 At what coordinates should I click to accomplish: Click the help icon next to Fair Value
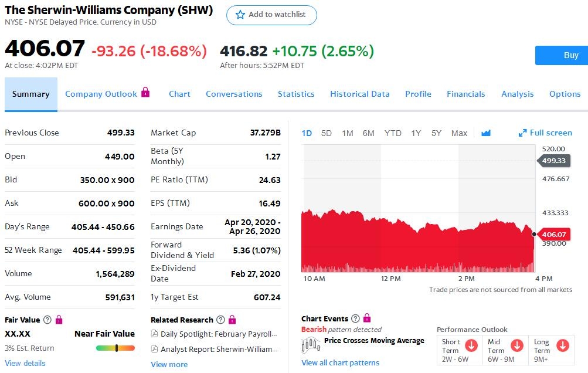[x=47, y=320]
